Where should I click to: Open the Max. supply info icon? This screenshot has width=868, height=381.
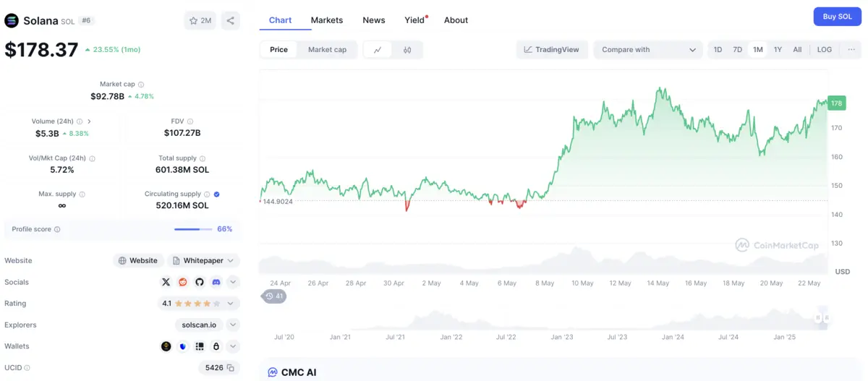pyautogui.click(x=82, y=194)
